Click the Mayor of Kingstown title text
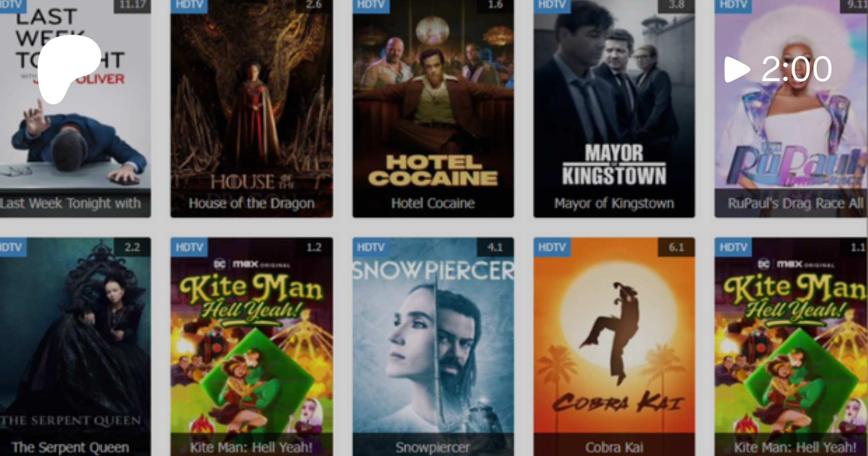 [614, 203]
